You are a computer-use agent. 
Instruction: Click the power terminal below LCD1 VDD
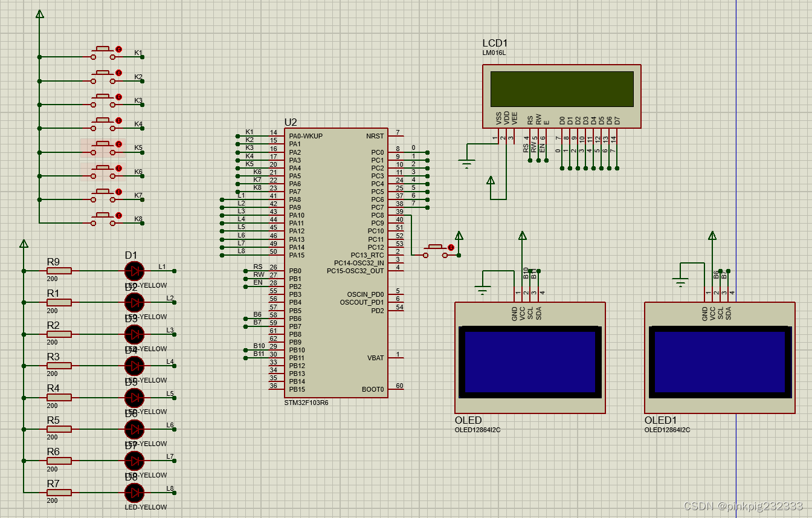(x=491, y=180)
